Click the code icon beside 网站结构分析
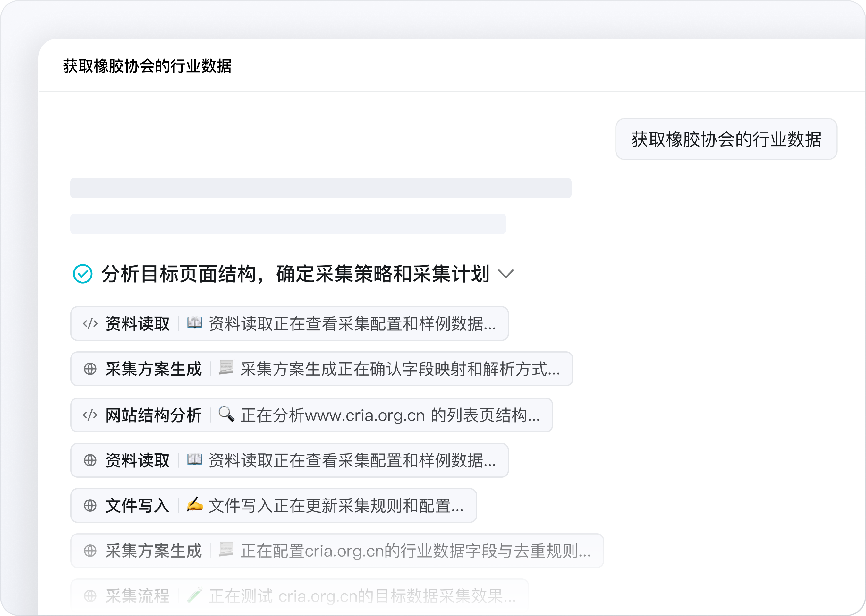The width and height of the screenshot is (866, 616). click(x=90, y=415)
